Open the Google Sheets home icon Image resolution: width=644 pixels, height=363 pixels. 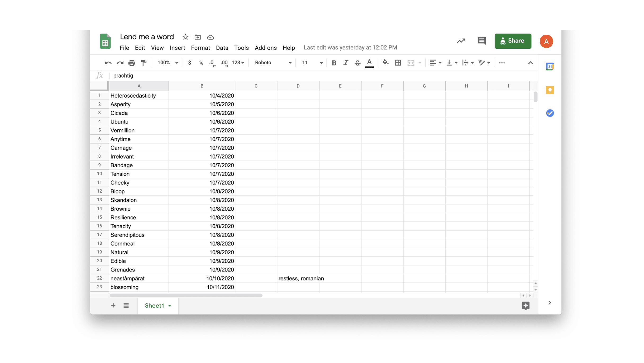click(105, 41)
